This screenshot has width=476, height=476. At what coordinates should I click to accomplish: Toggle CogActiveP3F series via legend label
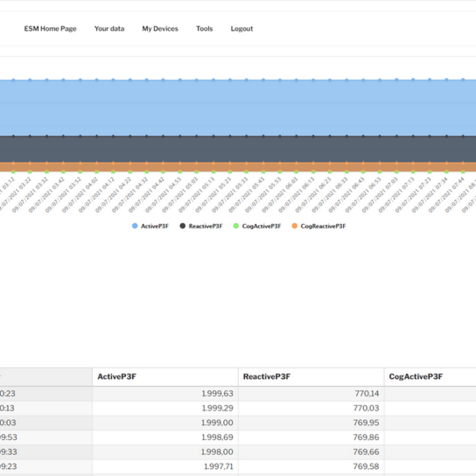261,226
